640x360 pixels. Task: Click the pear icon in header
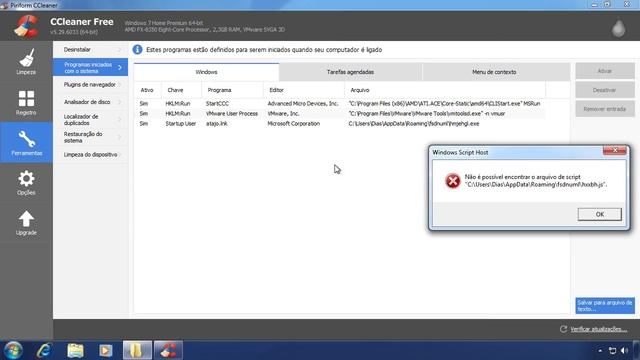(x=618, y=28)
